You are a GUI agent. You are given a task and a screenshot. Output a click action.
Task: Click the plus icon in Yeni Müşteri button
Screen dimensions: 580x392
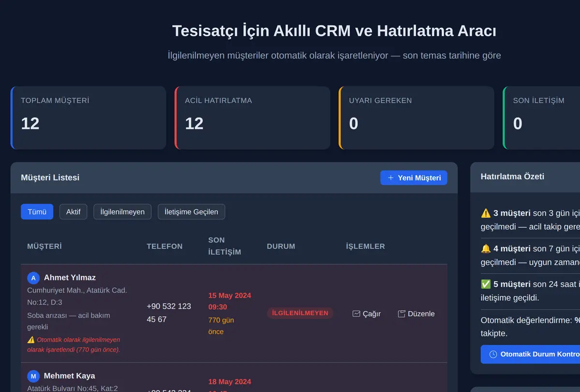click(391, 178)
